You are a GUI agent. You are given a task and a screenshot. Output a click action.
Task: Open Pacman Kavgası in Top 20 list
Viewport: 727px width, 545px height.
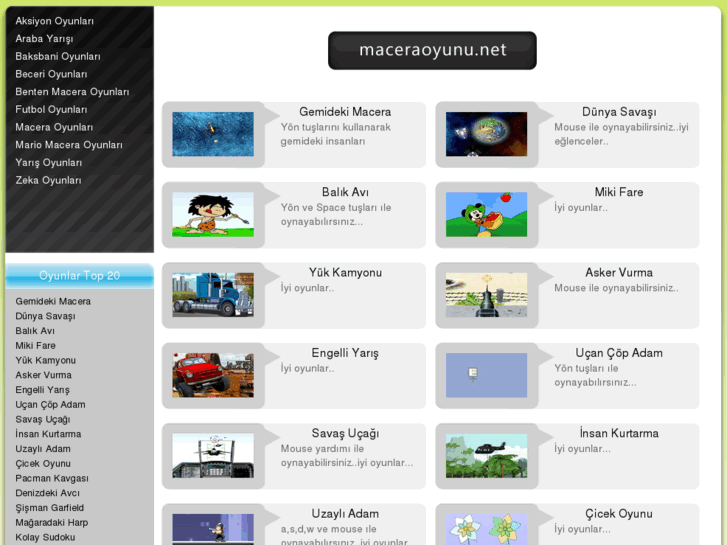point(51,478)
